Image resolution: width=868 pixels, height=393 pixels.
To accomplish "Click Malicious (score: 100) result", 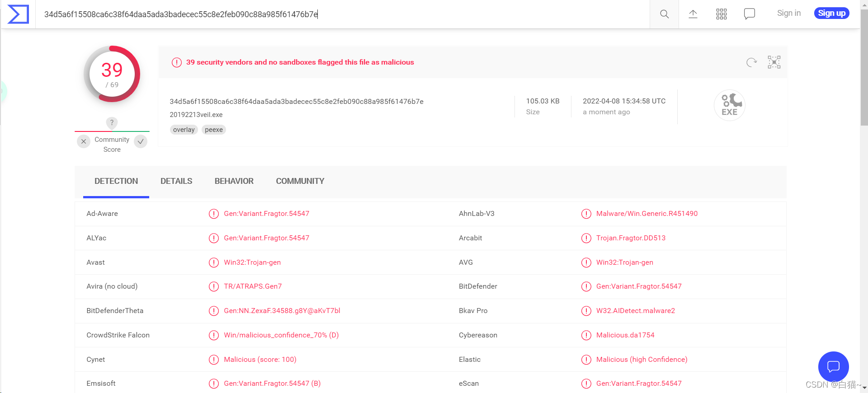I will [x=260, y=360].
